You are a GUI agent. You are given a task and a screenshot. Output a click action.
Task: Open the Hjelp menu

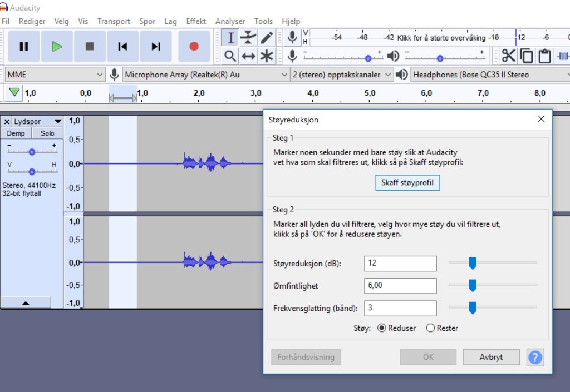291,22
